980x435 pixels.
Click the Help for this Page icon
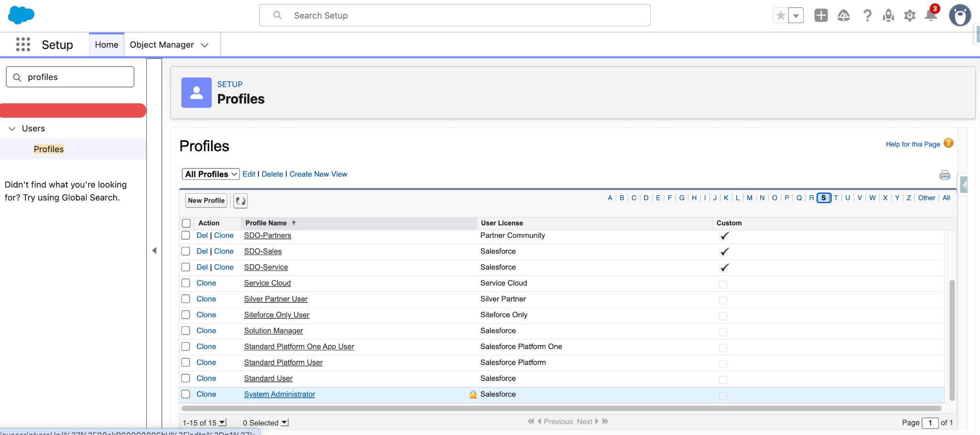coord(948,143)
